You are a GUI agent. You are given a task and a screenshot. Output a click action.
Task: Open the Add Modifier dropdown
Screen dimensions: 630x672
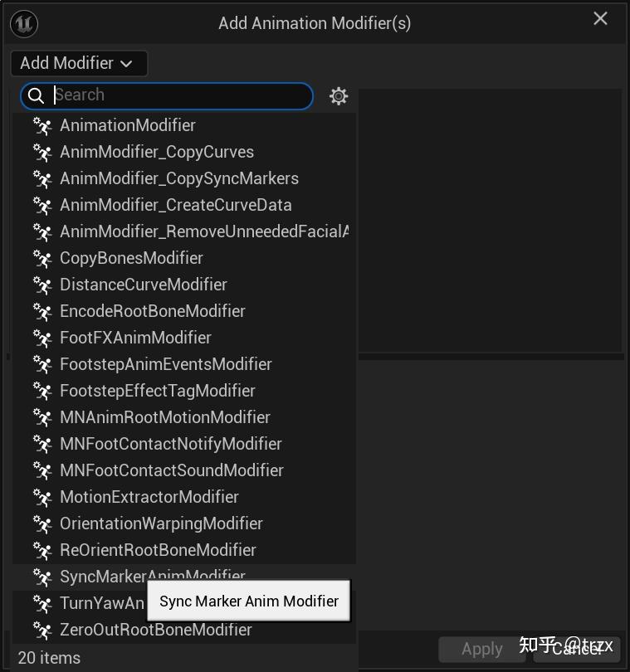click(79, 63)
